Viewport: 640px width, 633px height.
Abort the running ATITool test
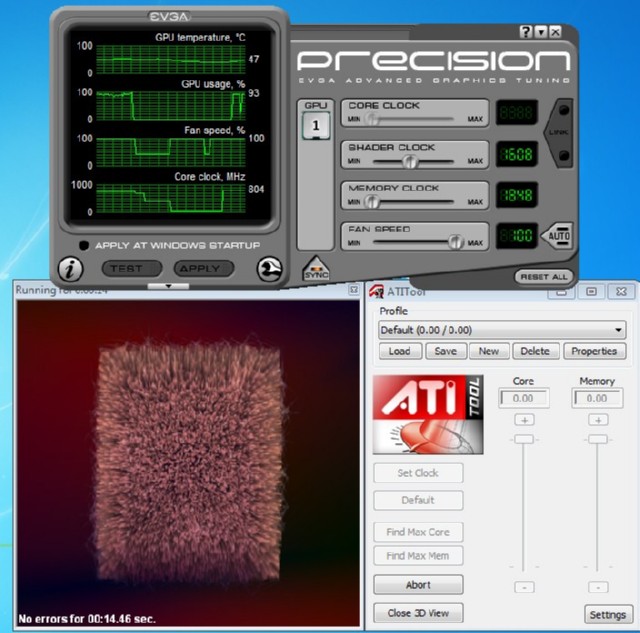pyautogui.click(x=418, y=585)
